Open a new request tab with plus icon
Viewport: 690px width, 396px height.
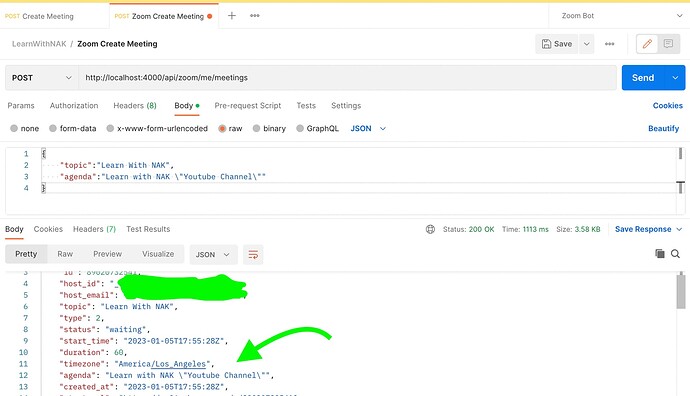(231, 16)
